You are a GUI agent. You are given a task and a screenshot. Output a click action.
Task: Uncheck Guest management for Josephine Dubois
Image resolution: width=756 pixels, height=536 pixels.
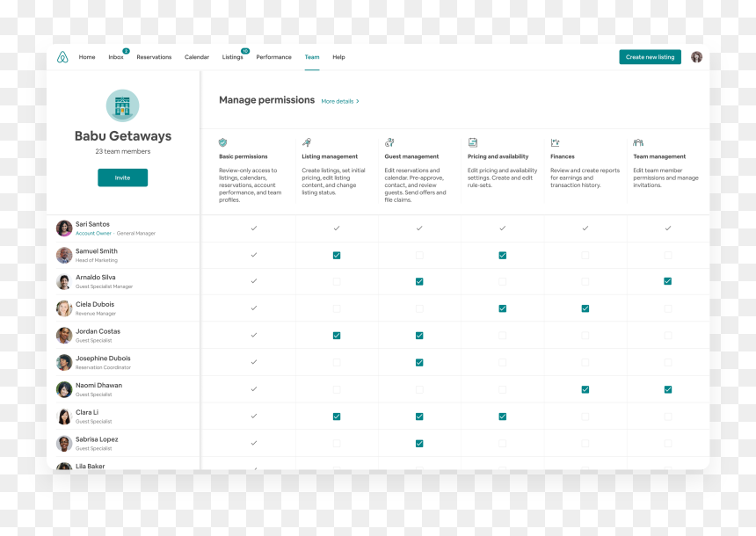(419, 363)
